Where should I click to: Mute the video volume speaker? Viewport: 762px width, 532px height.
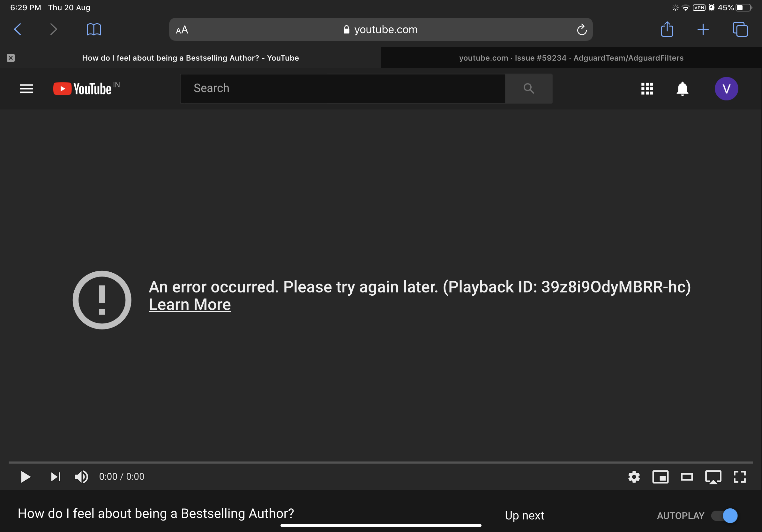point(81,477)
